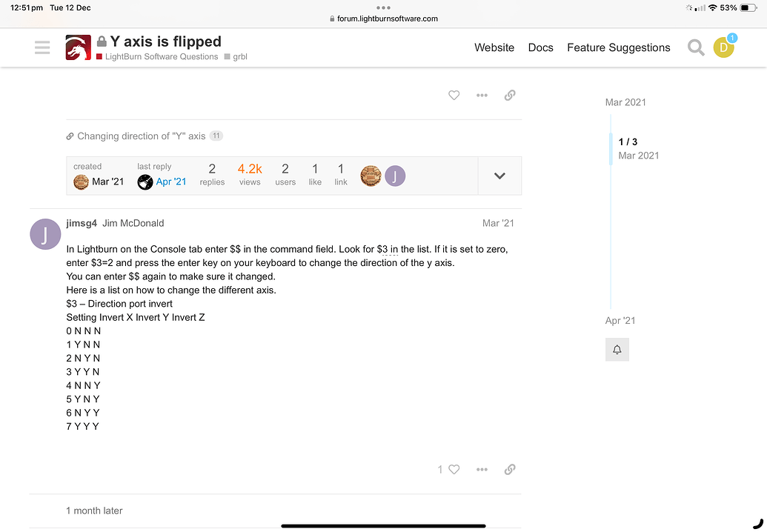Click the LightBurn dragon logo

pos(79,47)
